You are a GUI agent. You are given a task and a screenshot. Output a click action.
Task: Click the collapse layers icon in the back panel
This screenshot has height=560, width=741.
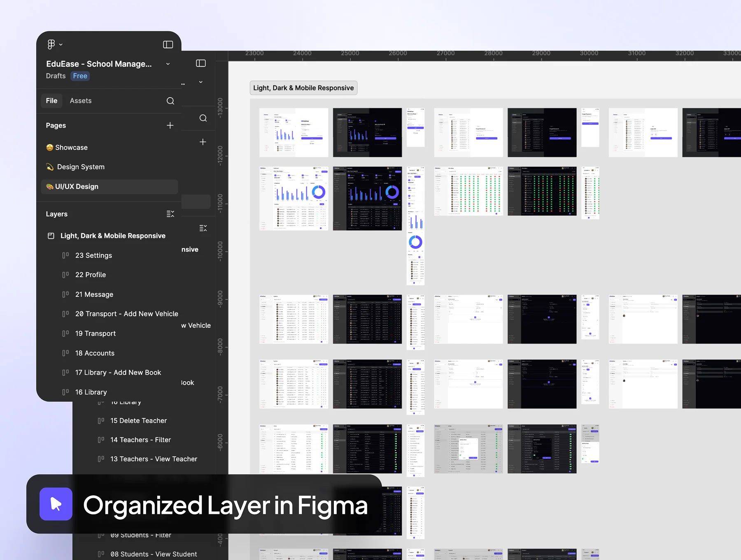[x=203, y=228]
